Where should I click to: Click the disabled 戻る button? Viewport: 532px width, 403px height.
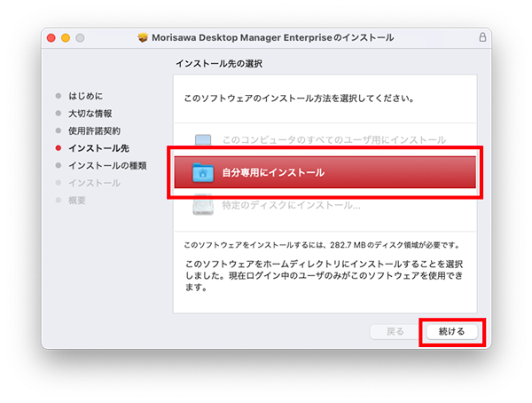pos(395,331)
